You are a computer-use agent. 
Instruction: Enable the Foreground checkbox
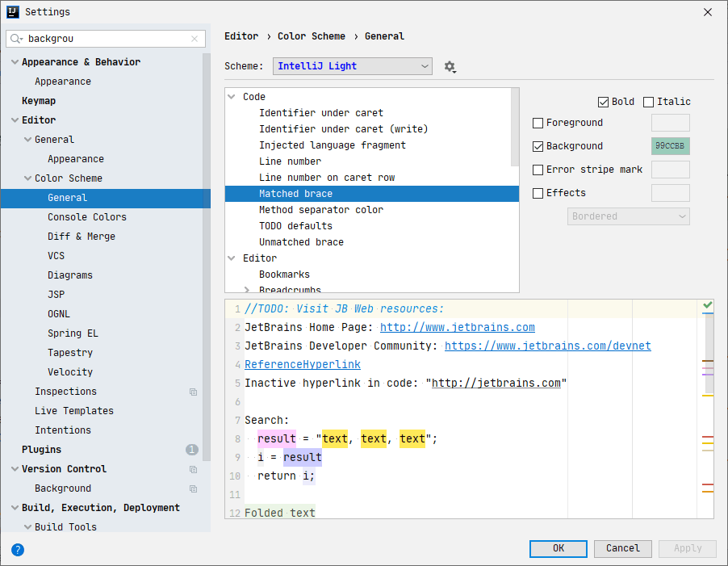click(x=538, y=123)
